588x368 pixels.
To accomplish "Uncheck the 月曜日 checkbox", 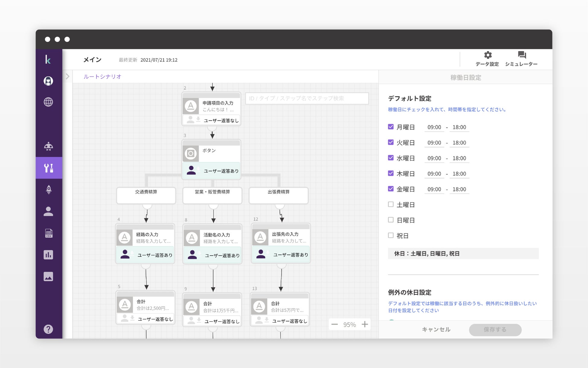I will tap(391, 127).
